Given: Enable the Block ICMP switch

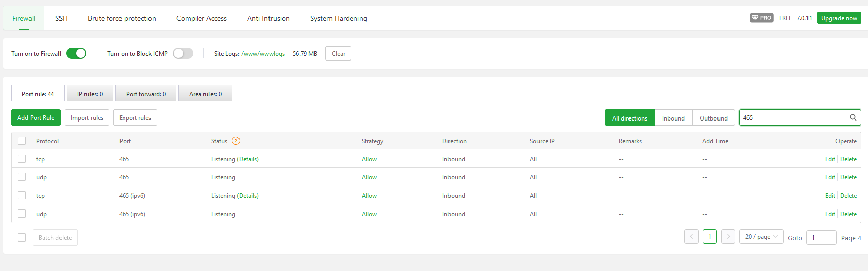Looking at the screenshot, I should click(183, 53).
